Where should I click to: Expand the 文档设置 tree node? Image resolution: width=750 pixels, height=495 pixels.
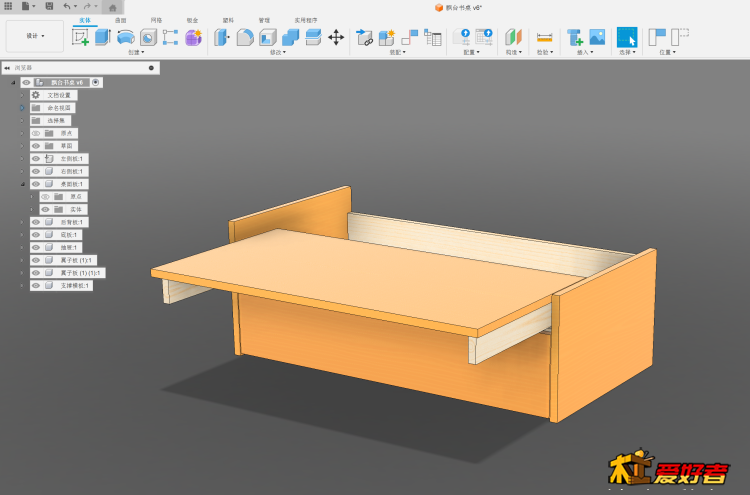(x=22, y=95)
